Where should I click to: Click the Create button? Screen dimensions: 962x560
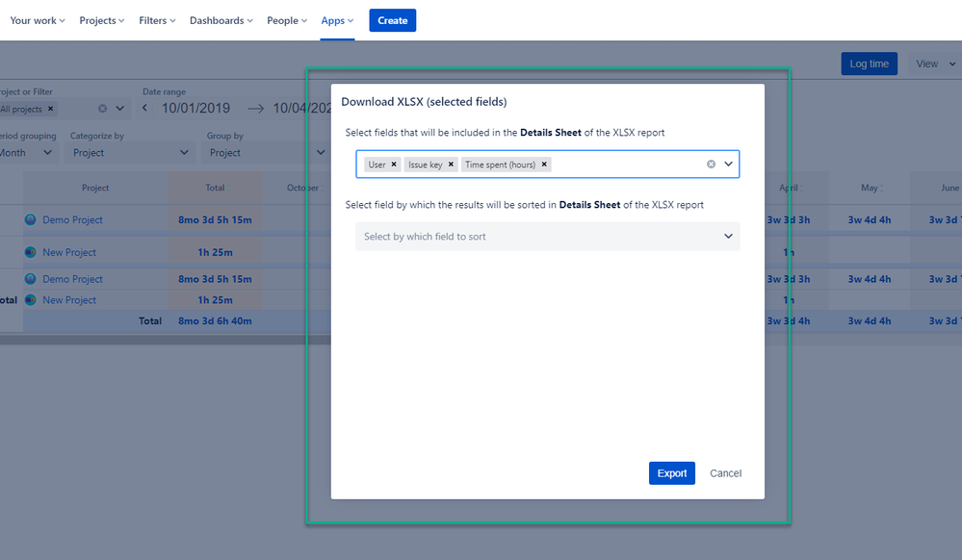[393, 20]
